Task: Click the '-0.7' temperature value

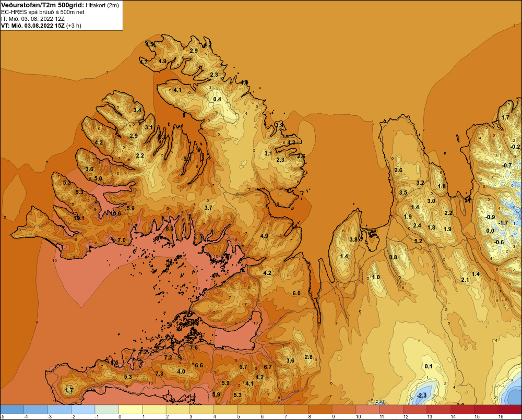Action: 507,165
